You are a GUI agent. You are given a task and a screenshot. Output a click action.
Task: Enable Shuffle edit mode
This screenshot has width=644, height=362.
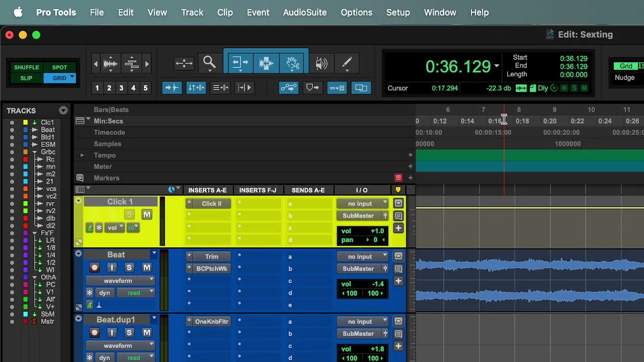coord(27,67)
